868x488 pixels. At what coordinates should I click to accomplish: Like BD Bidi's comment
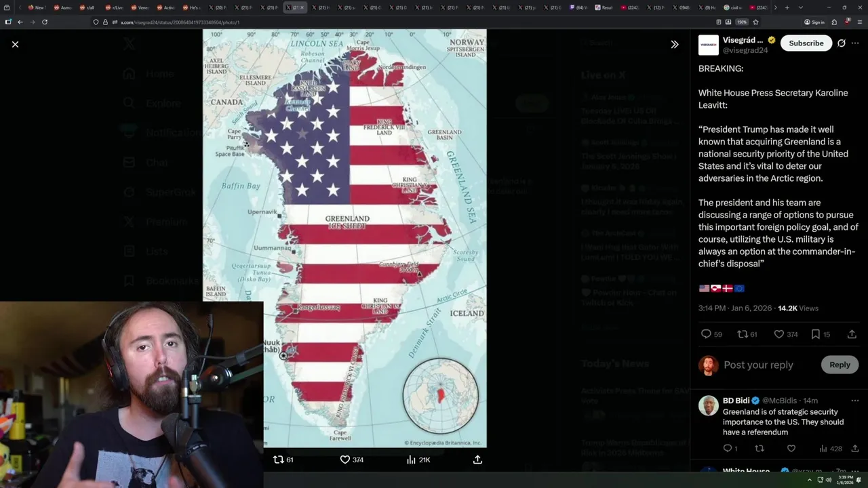click(791, 448)
